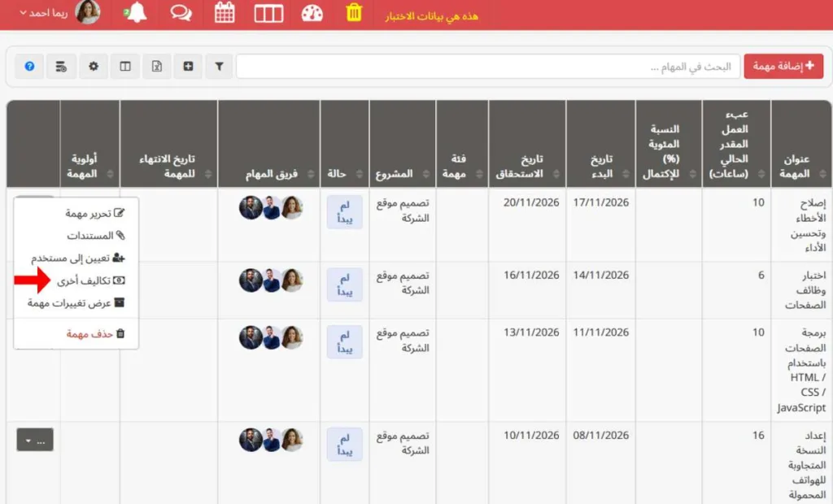Open the filter icon near the search bar
Screen dimensions: 833x504
point(219,67)
